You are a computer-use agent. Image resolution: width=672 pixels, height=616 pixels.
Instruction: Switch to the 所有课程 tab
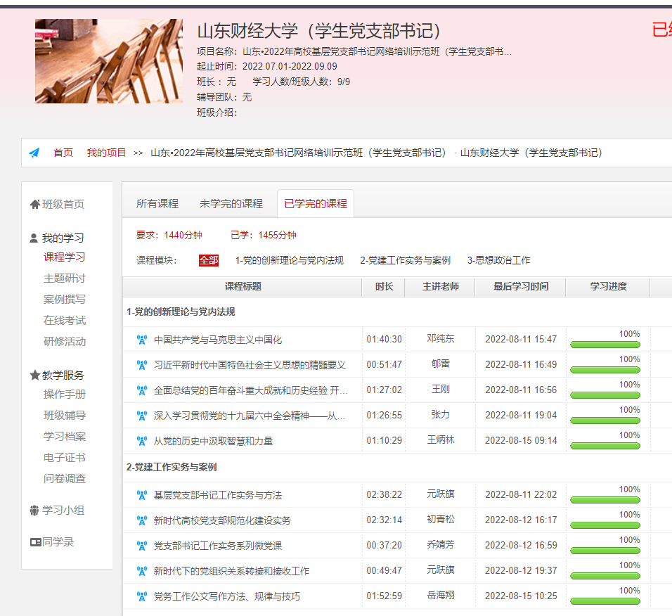157,204
